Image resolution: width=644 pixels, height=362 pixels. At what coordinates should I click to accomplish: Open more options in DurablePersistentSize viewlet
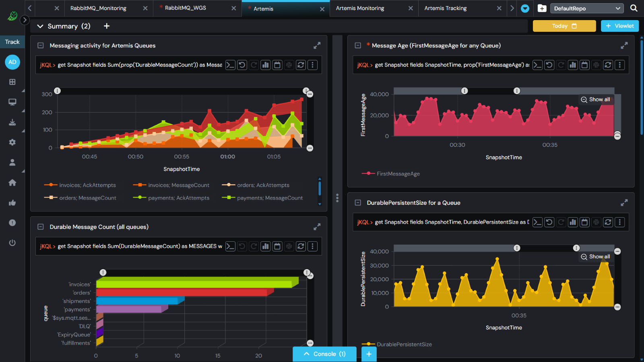[620, 222]
